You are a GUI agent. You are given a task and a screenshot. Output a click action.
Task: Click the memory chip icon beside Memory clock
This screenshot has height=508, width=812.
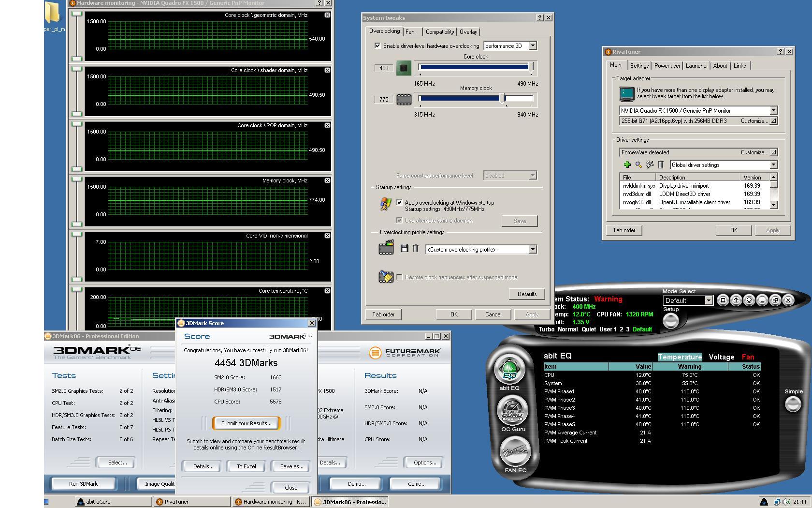[x=404, y=100]
